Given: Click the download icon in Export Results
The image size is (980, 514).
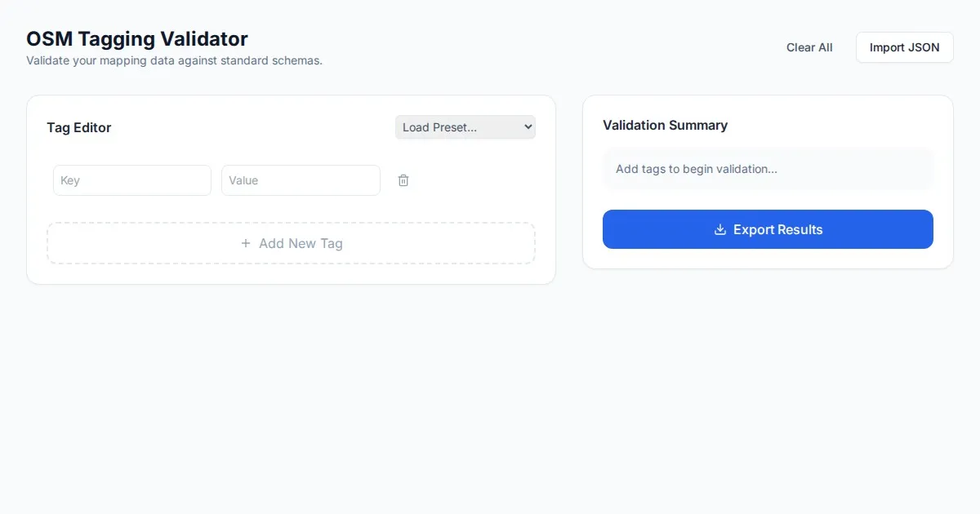Looking at the screenshot, I should click(720, 229).
